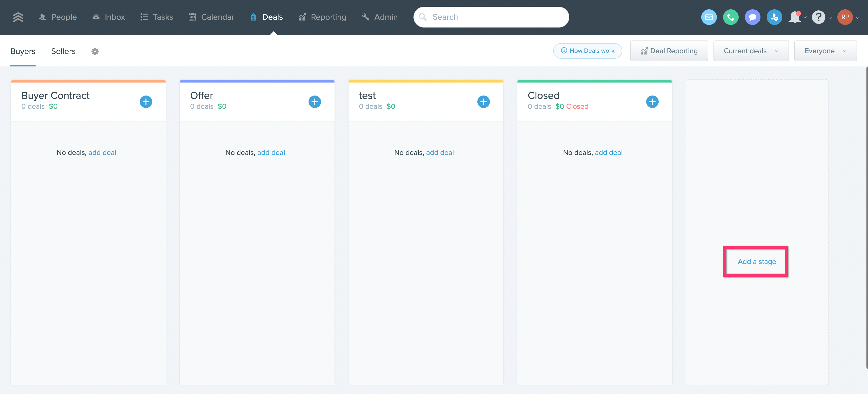The image size is (868, 394).
Task: Click the red Closed label text
Action: (577, 106)
